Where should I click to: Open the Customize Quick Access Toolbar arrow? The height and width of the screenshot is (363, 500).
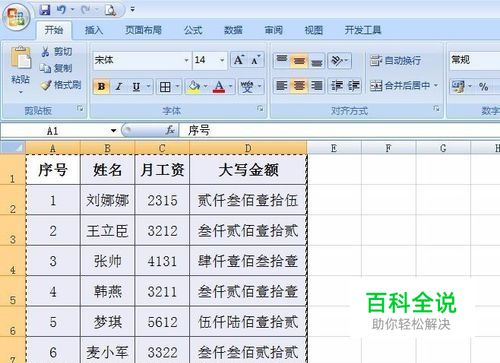click(132, 10)
